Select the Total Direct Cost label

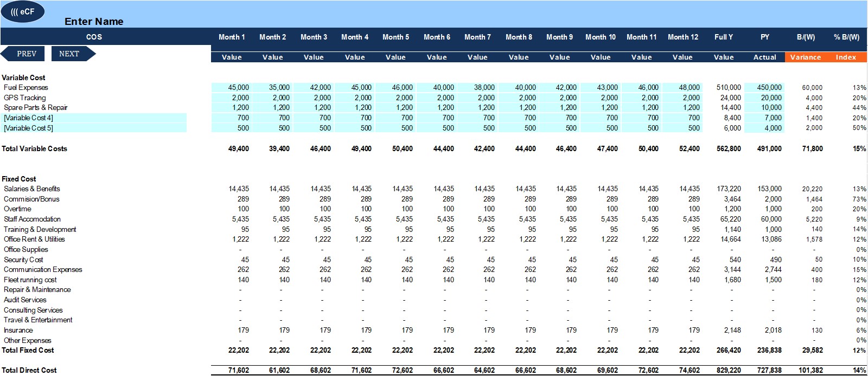[x=29, y=370]
